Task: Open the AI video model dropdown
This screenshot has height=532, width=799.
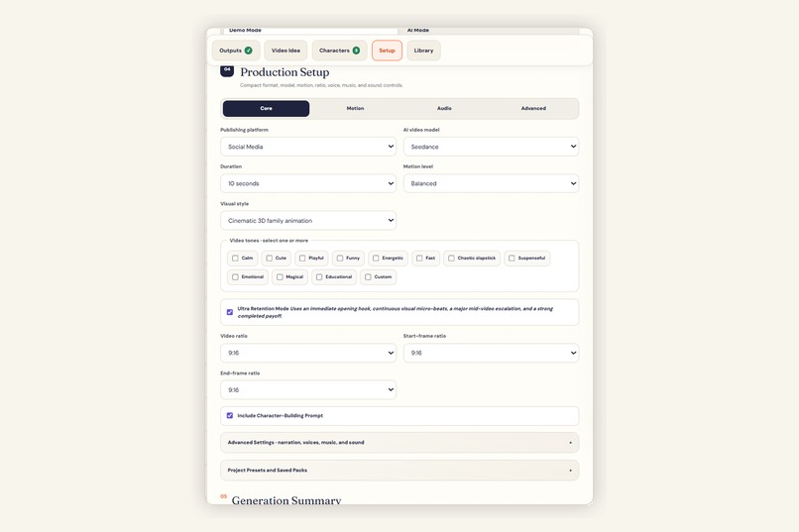Action: (x=492, y=147)
